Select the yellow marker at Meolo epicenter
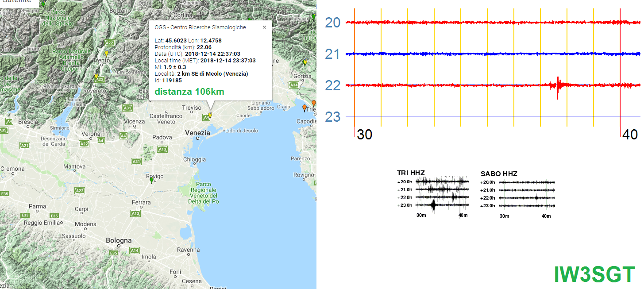Image resolution: width=644 pixels, height=289 pixels. pos(210,115)
